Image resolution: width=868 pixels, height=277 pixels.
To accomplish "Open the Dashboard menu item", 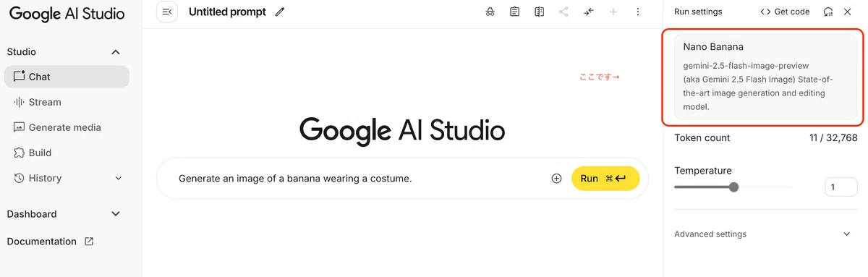I will click(x=32, y=214).
